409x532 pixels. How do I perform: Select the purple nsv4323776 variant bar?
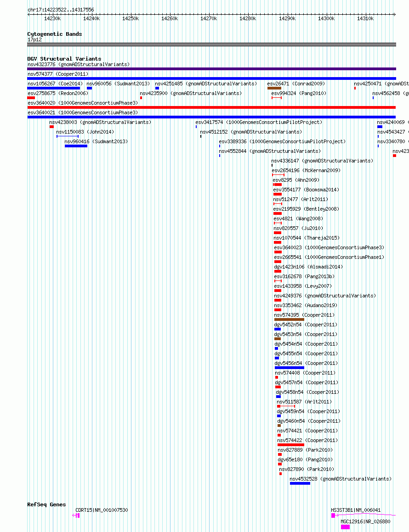click(x=212, y=69)
